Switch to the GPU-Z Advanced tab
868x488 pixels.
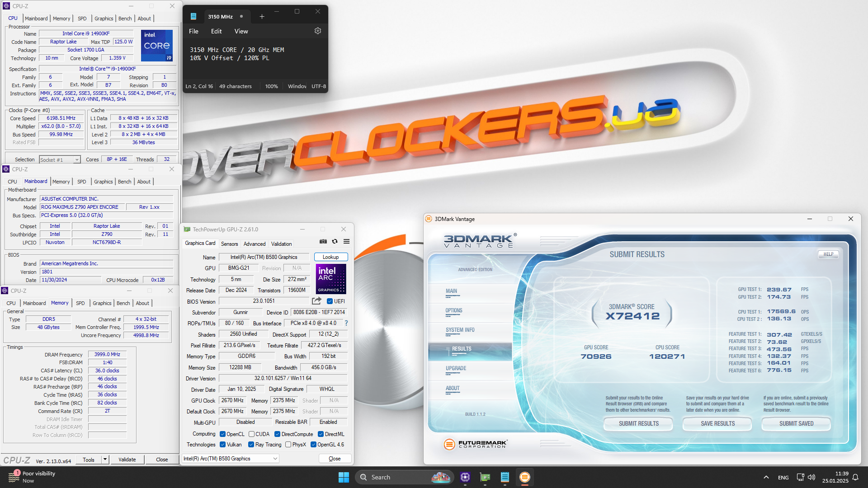tap(255, 244)
